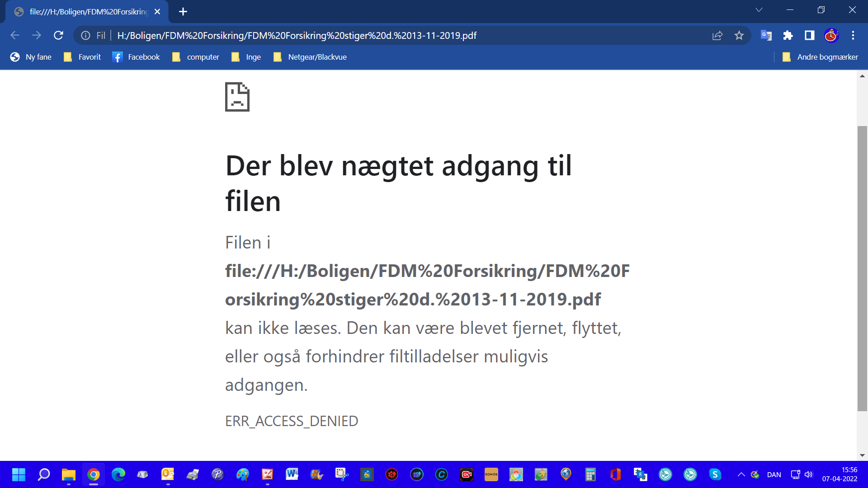Viewport: 868px width, 488px height.
Task: Expand the tab search chevron
Action: click(x=759, y=10)
